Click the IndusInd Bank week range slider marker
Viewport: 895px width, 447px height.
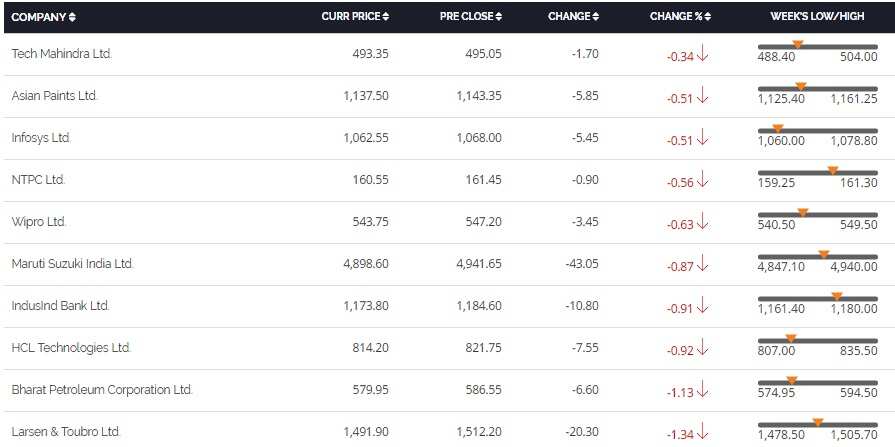837,296
